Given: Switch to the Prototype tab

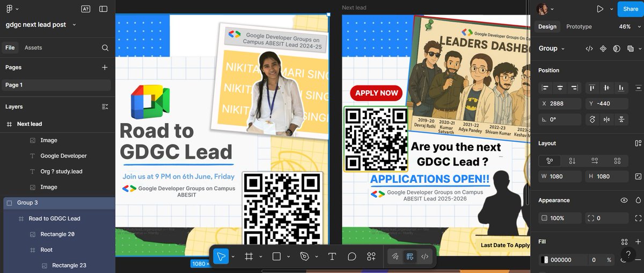Looking at the screenshot, I should (x=579, y=26).
